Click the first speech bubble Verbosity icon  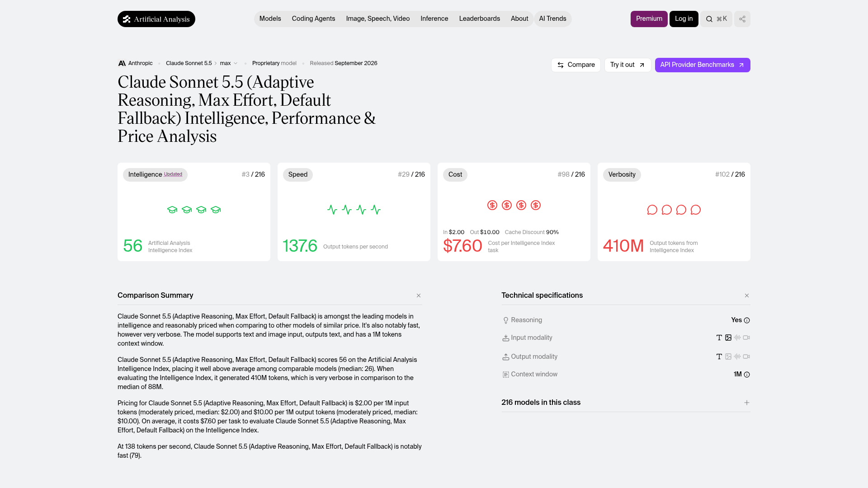652,210
